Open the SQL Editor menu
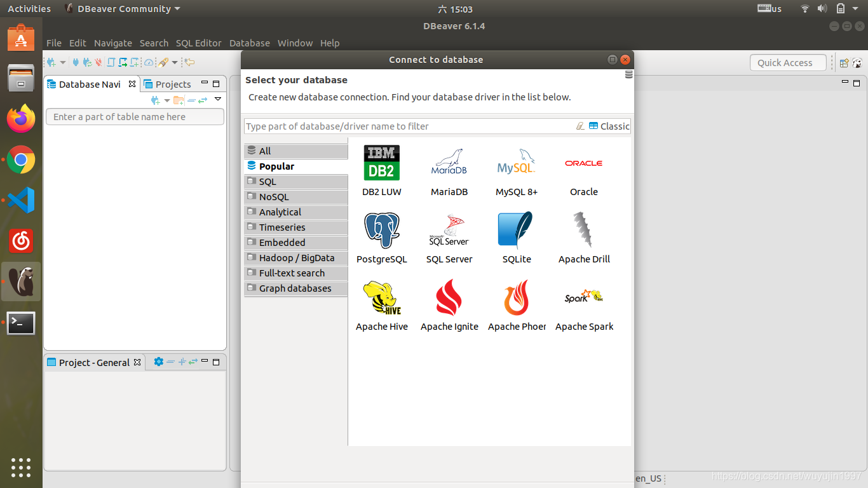 [198, 43]
